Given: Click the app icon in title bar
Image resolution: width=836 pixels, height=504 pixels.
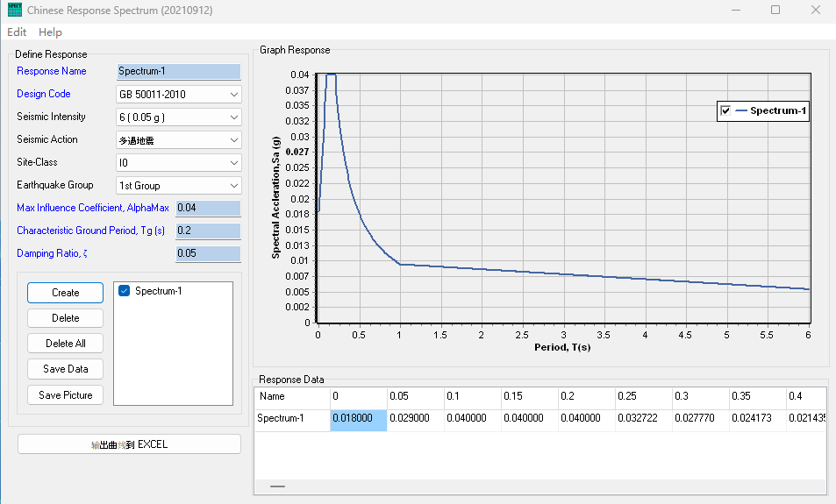Looking at the screenshot, I should [15, 10].
